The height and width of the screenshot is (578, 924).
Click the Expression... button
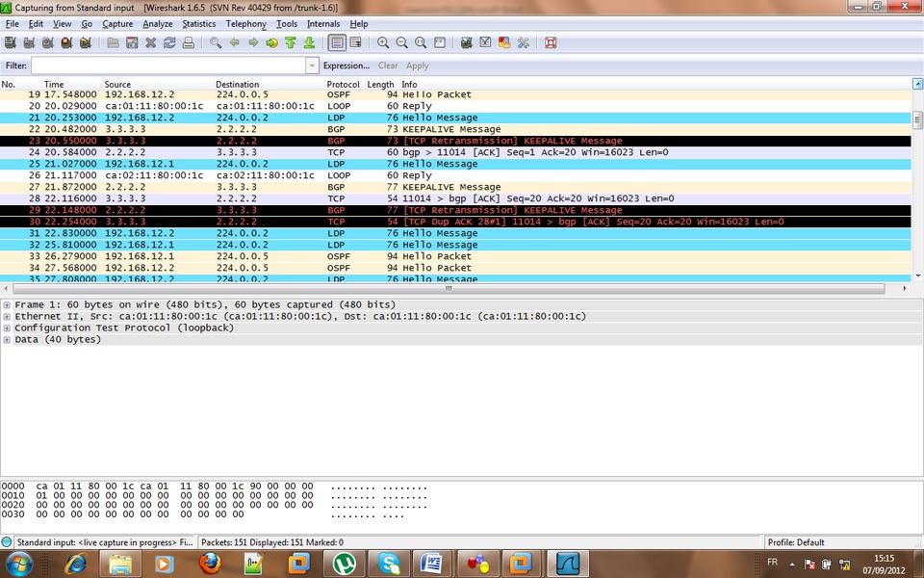[x=346, y=66]
